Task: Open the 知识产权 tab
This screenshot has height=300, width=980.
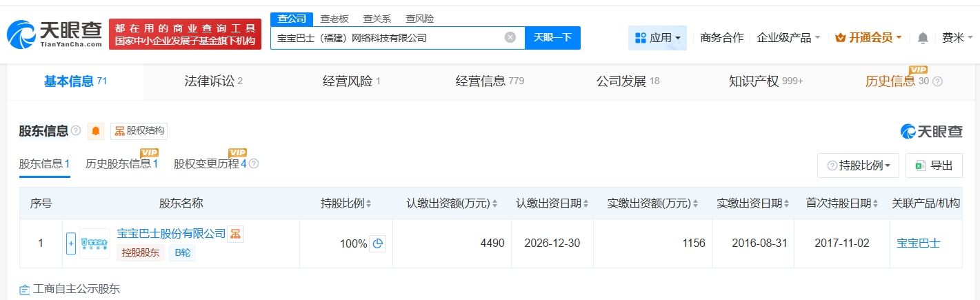Action: pos(766,81)
